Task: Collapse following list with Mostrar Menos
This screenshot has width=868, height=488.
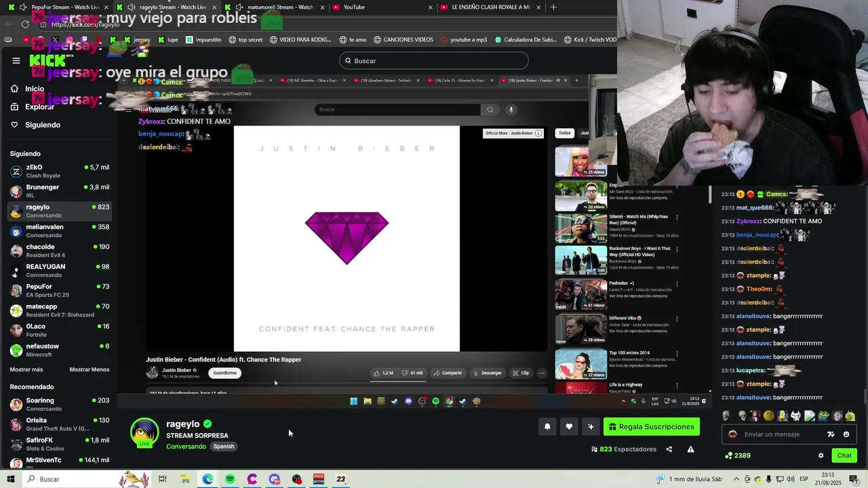Action: pos(89,369)
